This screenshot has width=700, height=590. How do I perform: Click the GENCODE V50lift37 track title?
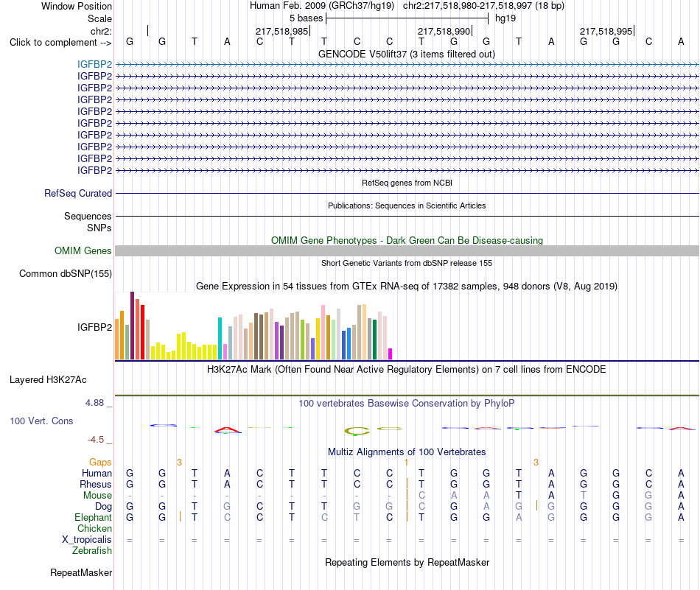click(407, 54)
